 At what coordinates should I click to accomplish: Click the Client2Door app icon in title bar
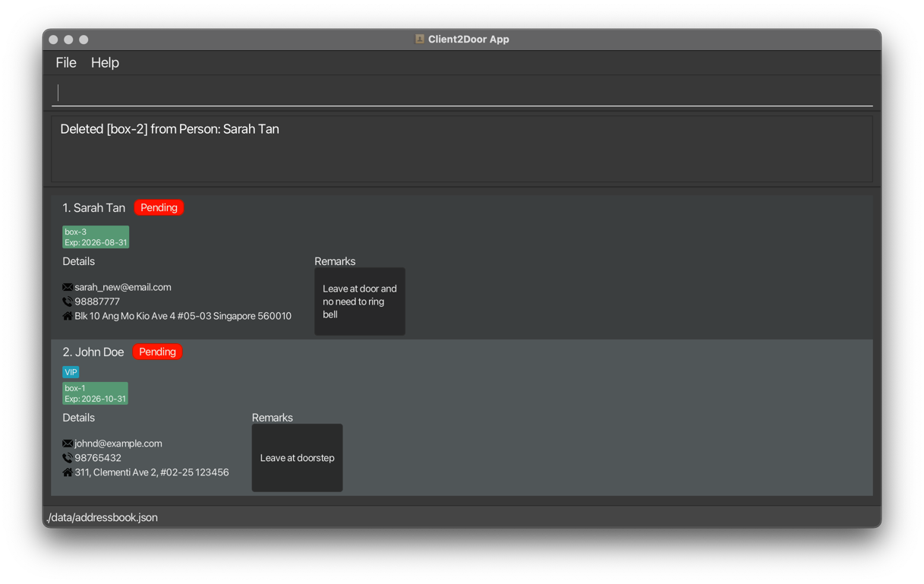click(419, 39)
